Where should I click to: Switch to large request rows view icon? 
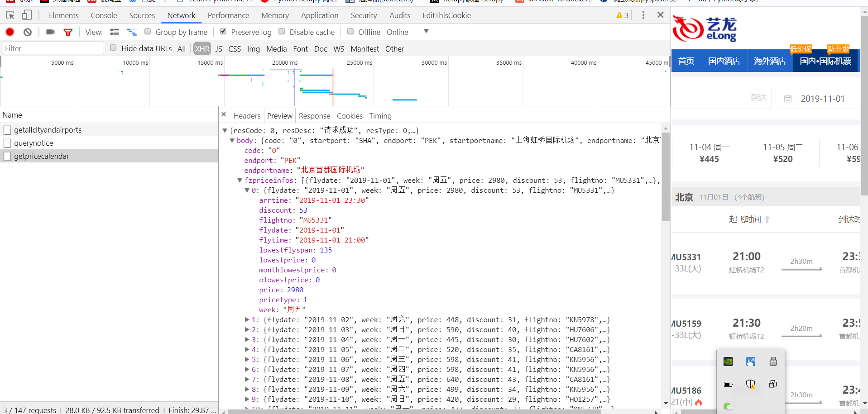115,32
